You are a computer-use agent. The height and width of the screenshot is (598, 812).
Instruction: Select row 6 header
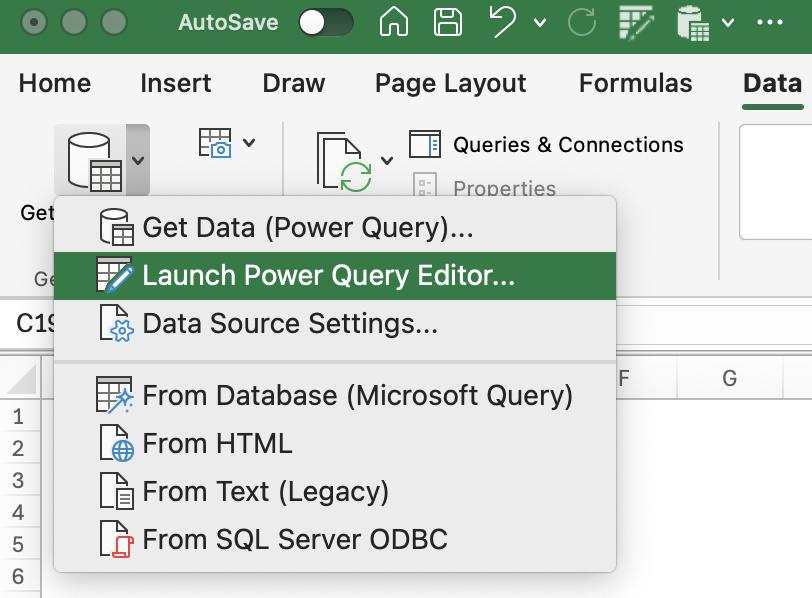coord(20,576)
